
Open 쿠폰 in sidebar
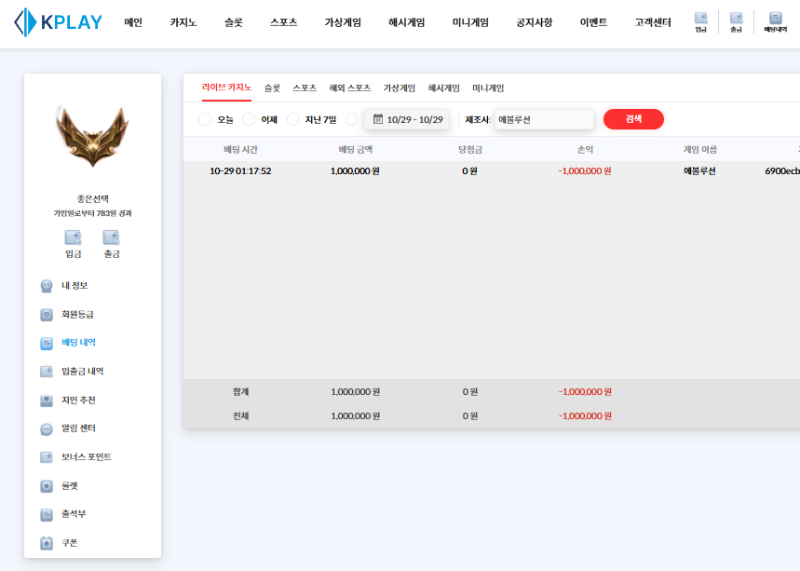(69, 542)
